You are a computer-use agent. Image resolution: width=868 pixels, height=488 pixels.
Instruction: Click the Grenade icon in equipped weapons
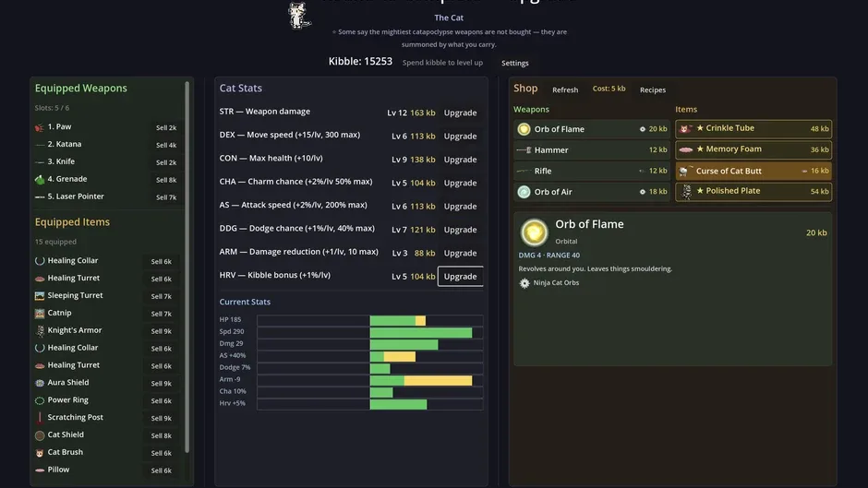40,179
